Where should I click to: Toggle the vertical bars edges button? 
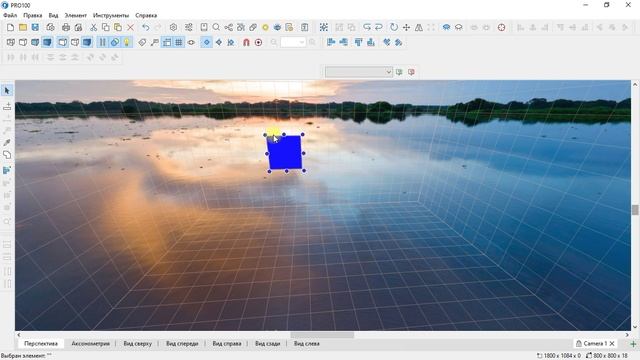pyautogui.click(x=102, y=42)
